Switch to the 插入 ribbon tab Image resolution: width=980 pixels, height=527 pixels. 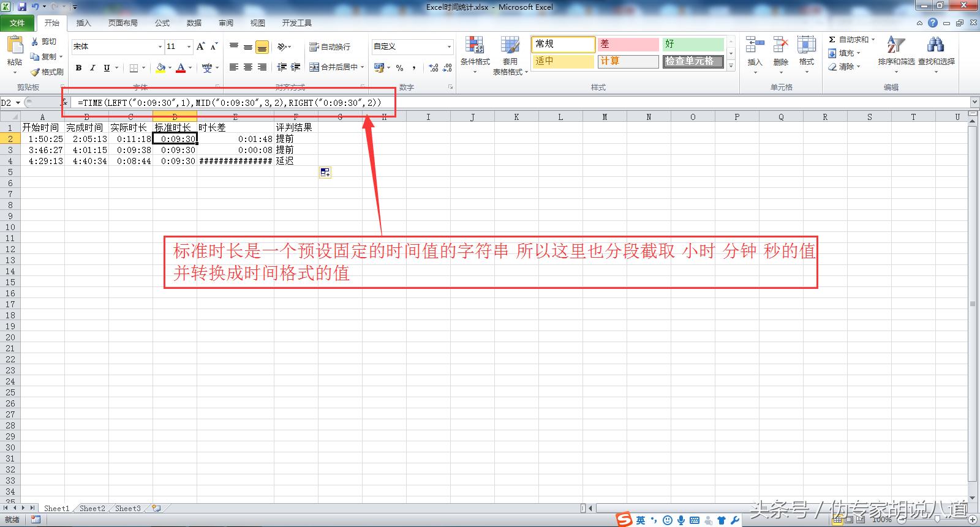(x=83, y=23)
